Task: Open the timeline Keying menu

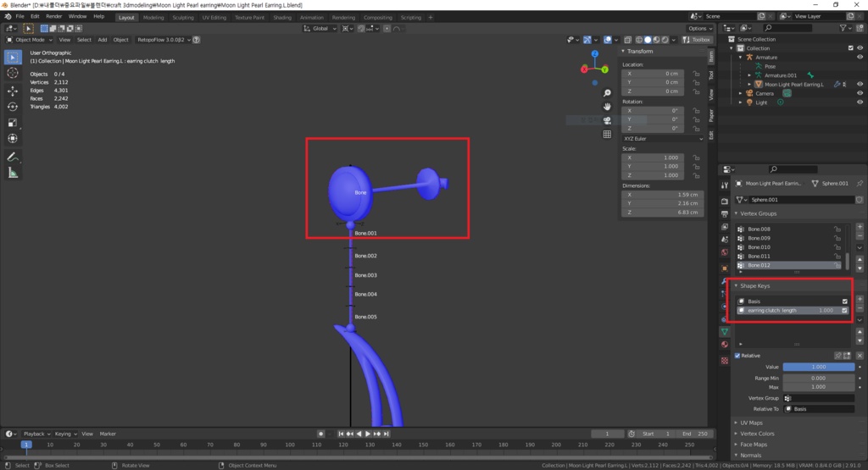Action: point(64,434)
